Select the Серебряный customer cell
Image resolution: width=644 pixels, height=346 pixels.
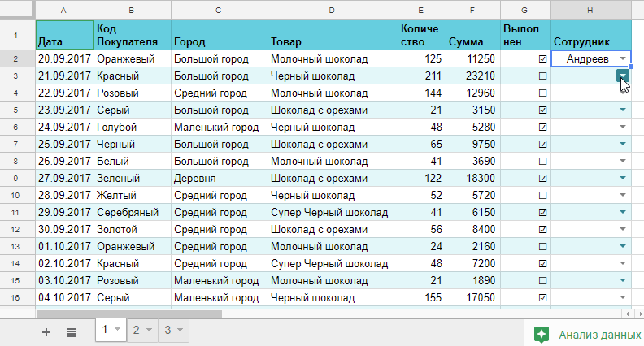coord(133,213)
